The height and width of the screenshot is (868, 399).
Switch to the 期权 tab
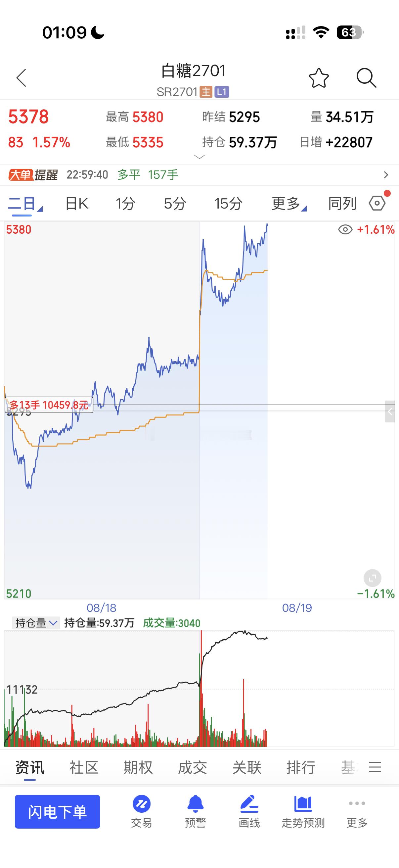138,767
